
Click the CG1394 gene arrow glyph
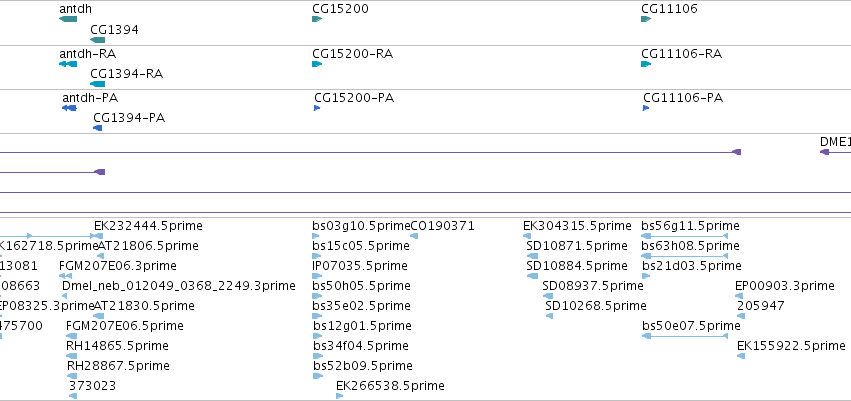pyautogui.click(x=98, y=40)
